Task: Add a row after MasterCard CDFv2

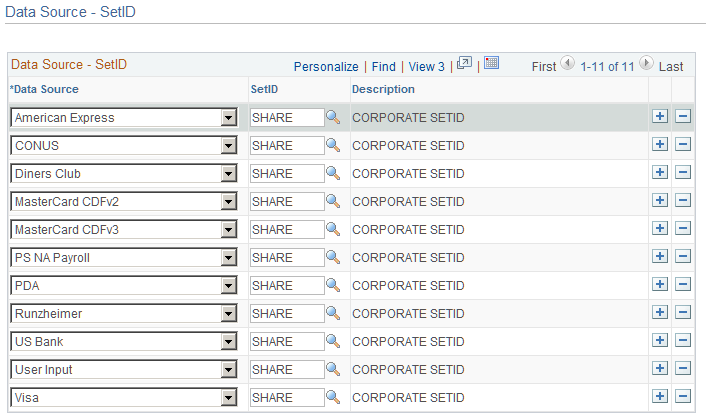Action: pyautogui.click(x=660, y=200)
